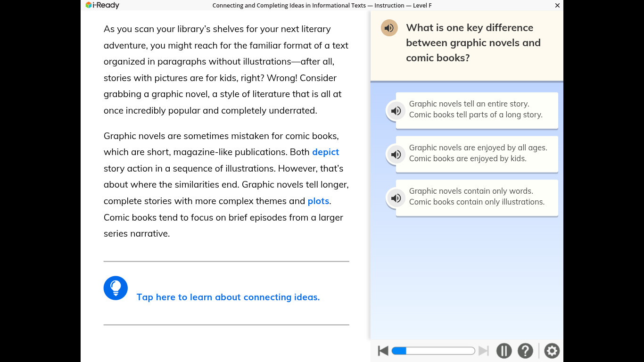Image resolution: width=644 pixels, height=362 pixels.
Task: Open the settings gear
Action: click(x=552, y=351)
